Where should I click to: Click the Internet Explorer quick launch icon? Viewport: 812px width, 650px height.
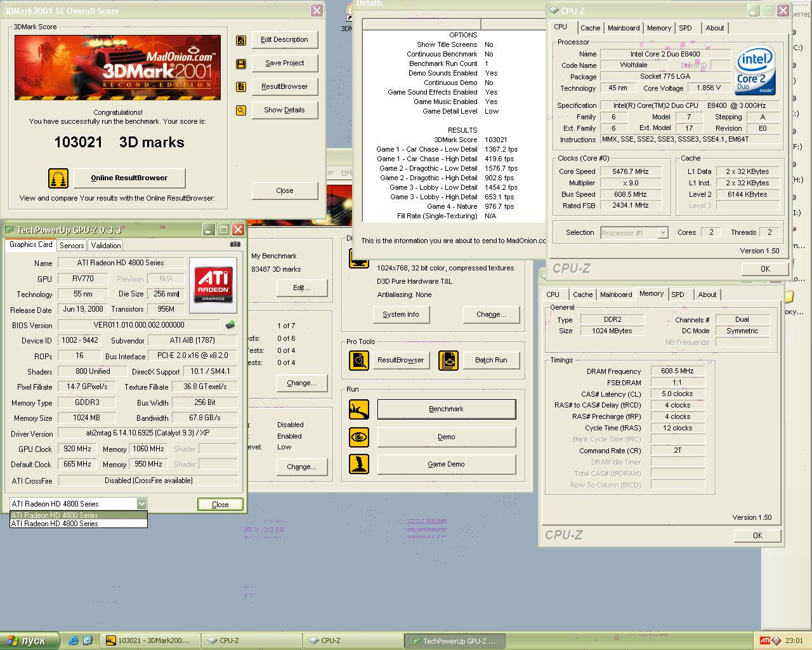tap(74, 640)
